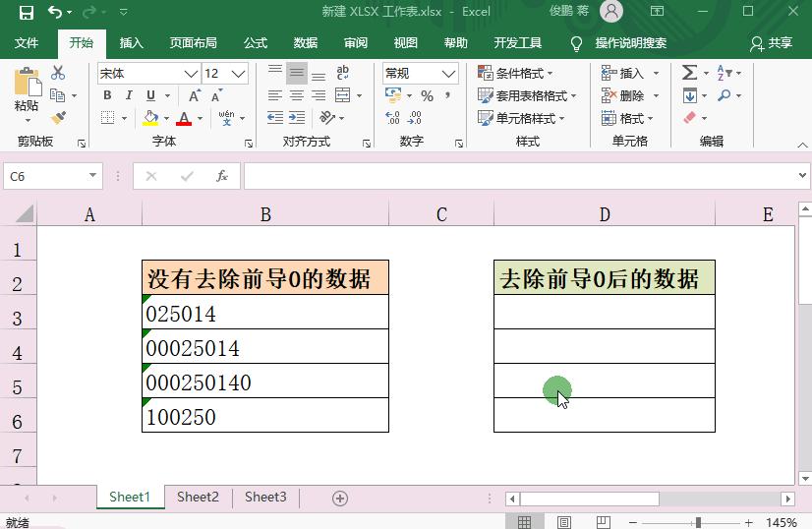Screen dimensions: 812x529
Task: Click the Name Box showing C6
Action: click(x=52, y=176)
